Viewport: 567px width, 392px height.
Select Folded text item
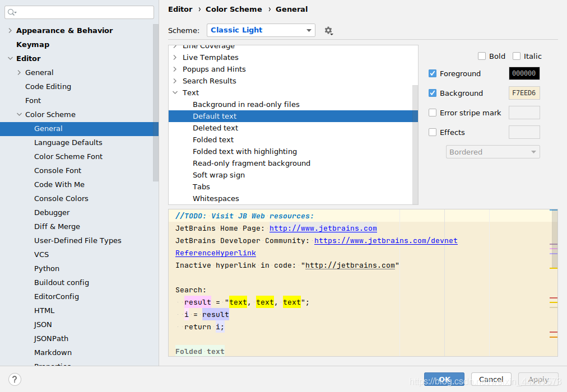[213, 140]
